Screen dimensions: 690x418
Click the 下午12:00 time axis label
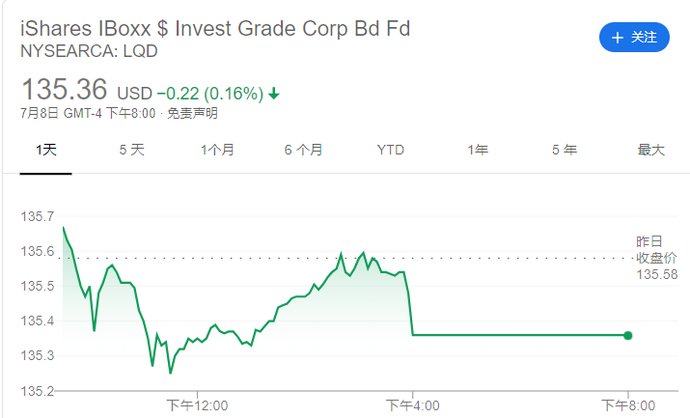pyautogui.click(x=197, y=405)
